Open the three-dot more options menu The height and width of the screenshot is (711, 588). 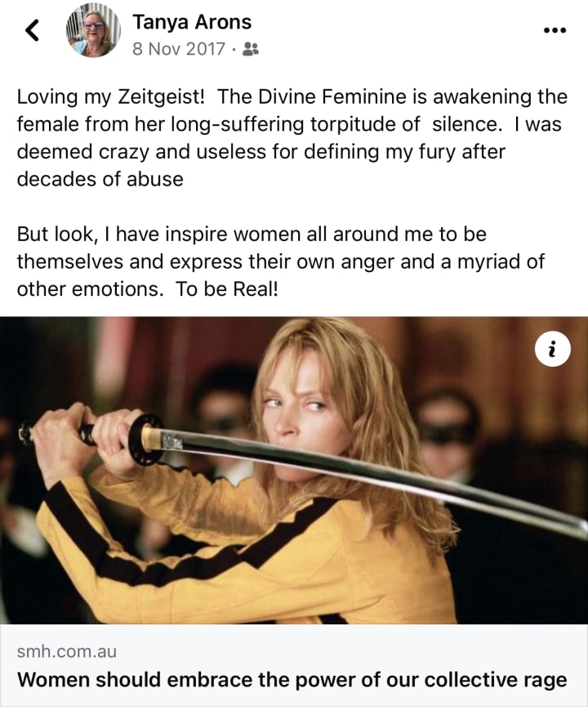(x=555, y=30)
